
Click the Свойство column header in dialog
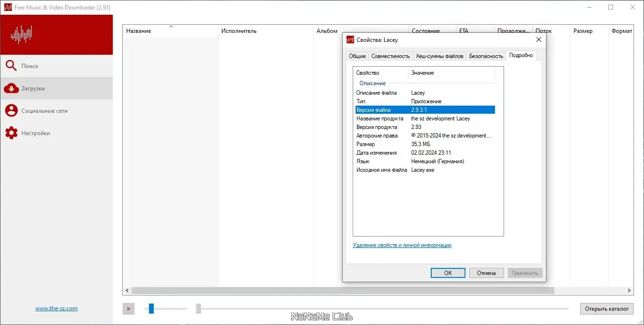(x=381, y=73)
